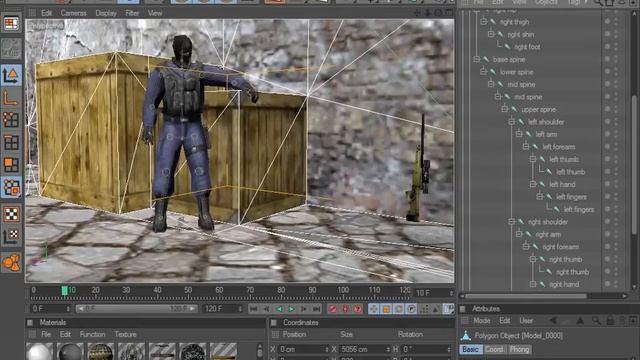Click Size X field showing 5056 cm
Screen dimensions: 640x360
[364, 349]
